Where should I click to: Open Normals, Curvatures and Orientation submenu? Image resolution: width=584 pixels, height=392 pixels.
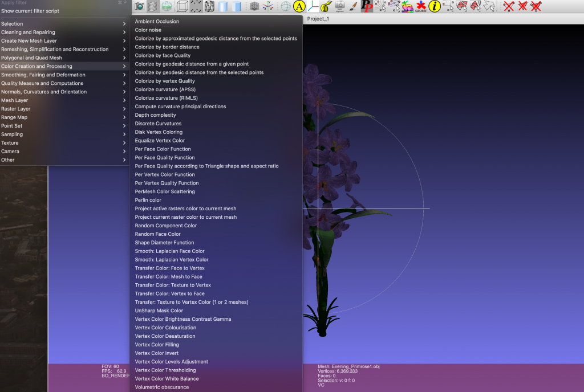point(64,92)
